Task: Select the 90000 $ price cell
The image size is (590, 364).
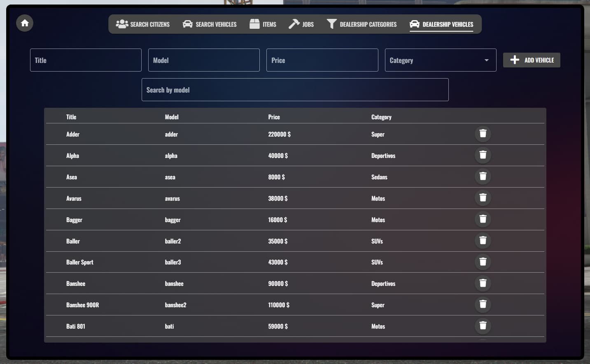Action: click(278, 283)
